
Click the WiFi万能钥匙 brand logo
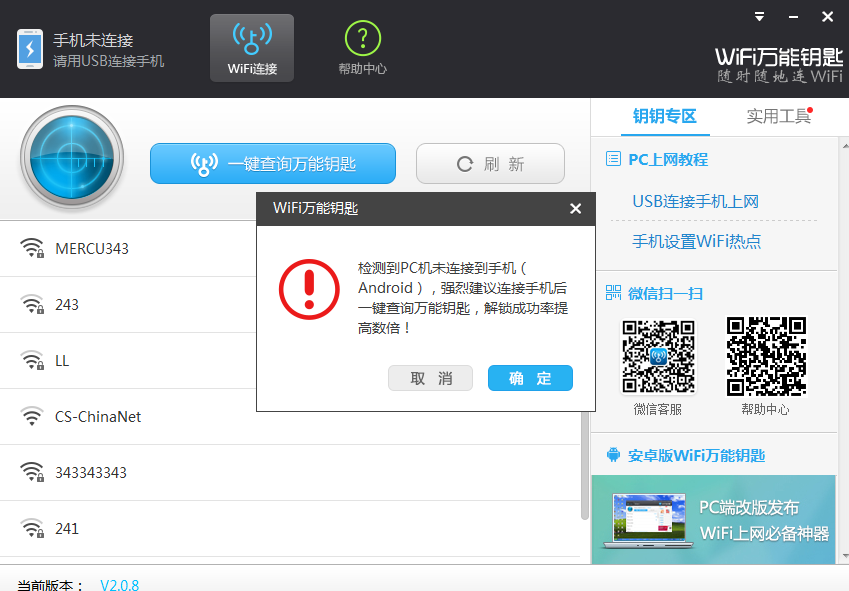(779, 64)
